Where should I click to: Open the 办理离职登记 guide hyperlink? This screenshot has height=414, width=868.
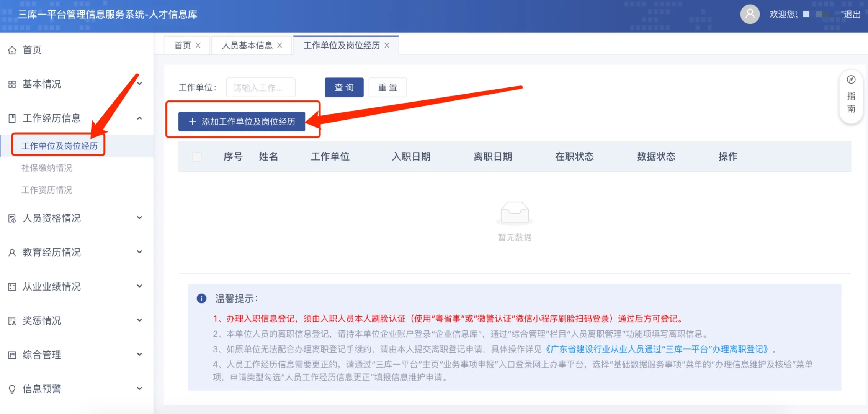(657, 349)
